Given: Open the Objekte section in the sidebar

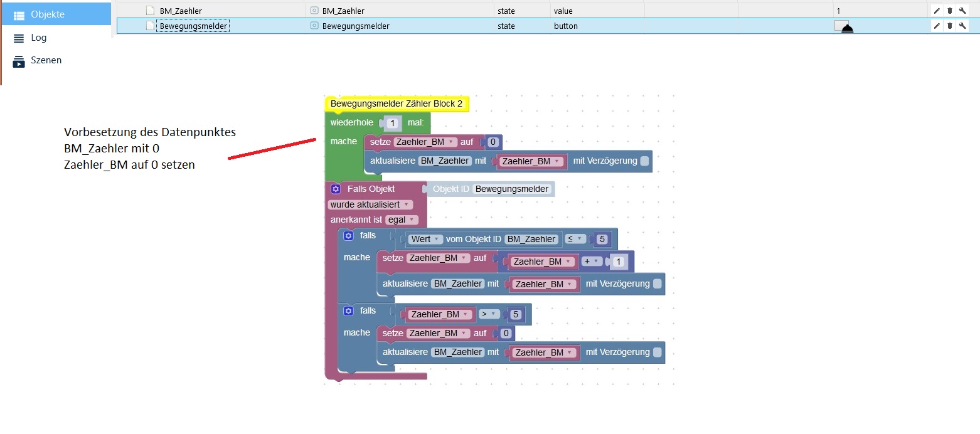Looking at the screenshot, I should 56,14.
